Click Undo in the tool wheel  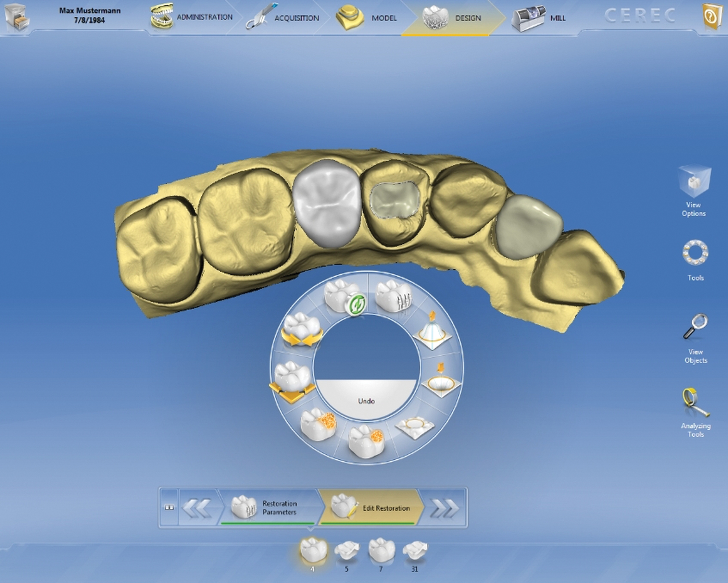tap(366, 401)
